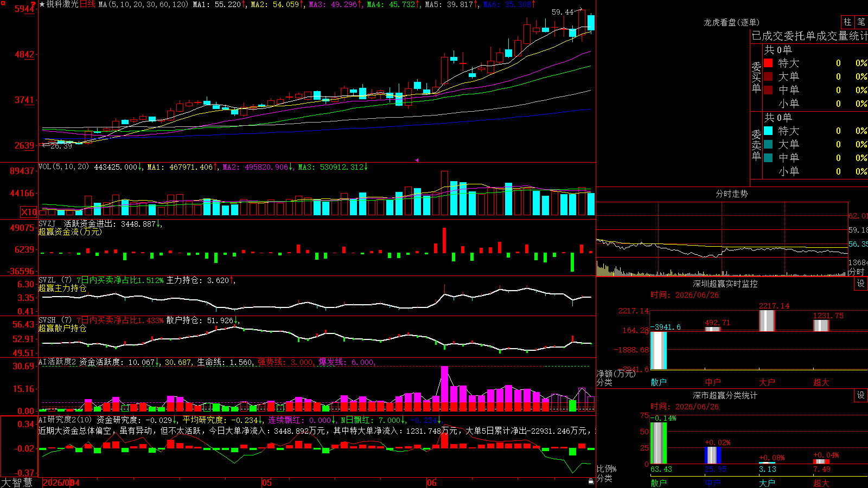Click the red 特大 buy-order color swatch
868x488 pixels.
point(768,63)
